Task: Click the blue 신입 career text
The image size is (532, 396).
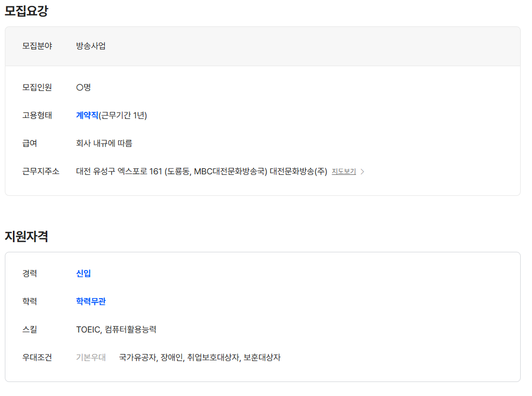Action: pos(83,273)
